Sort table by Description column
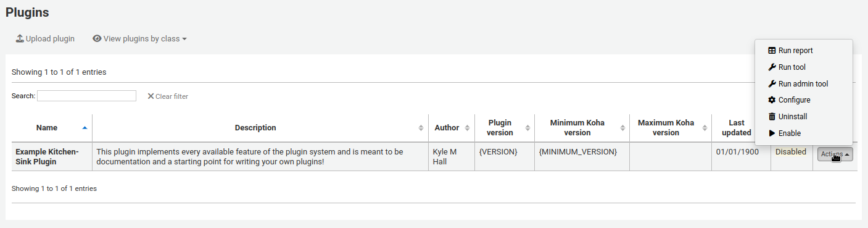 [260, 128]
